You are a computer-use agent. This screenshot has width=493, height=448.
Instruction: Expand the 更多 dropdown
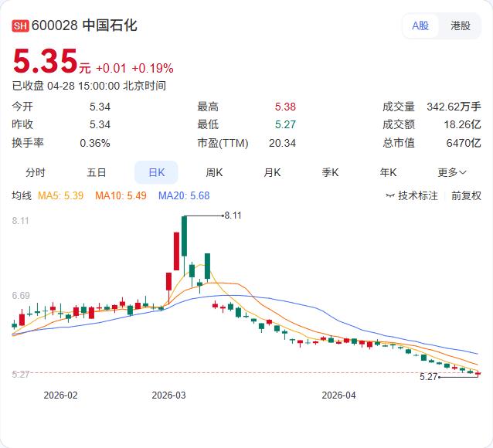click(x=452, y=172)
